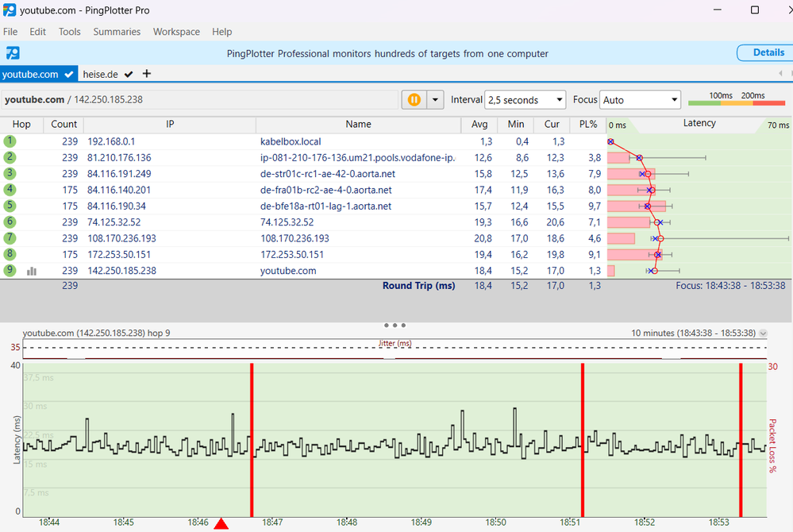Click the target address field youtube.com
This screenshot has width=793, height=532.
coord(200,99)
